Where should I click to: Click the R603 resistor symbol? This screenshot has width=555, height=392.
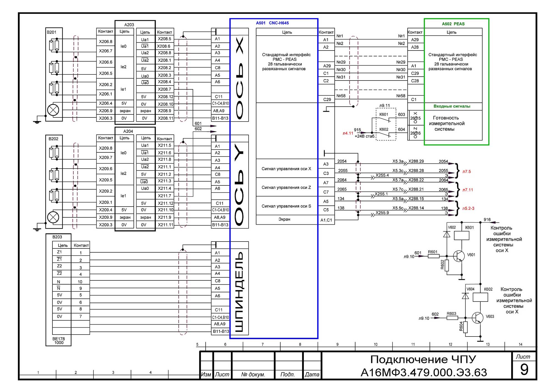(x=452, y=318)
